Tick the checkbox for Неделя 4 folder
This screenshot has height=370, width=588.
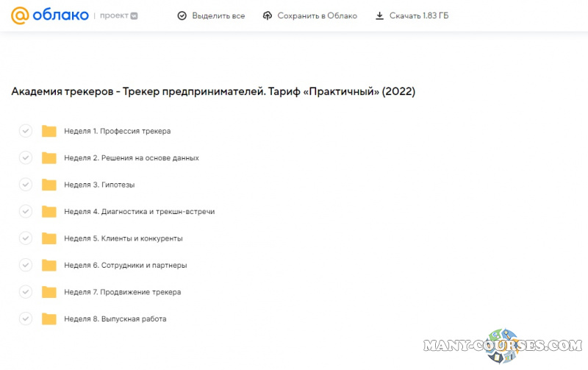(x=25, y=211)
